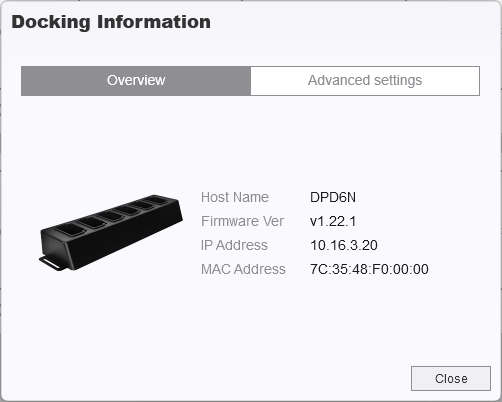502x402 pixels.
Task: Select the MAC address 7C:35:48:F0:00:00
Action: 369,269
